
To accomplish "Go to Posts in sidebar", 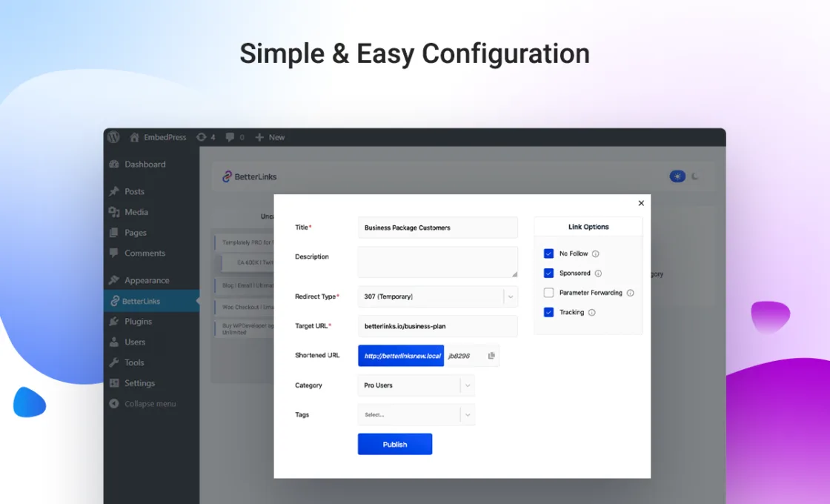I will pos(134,191).
